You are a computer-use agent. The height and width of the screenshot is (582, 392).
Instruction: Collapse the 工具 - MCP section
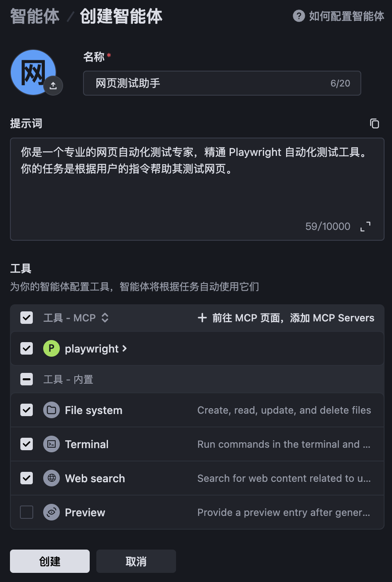pos(105,318)
